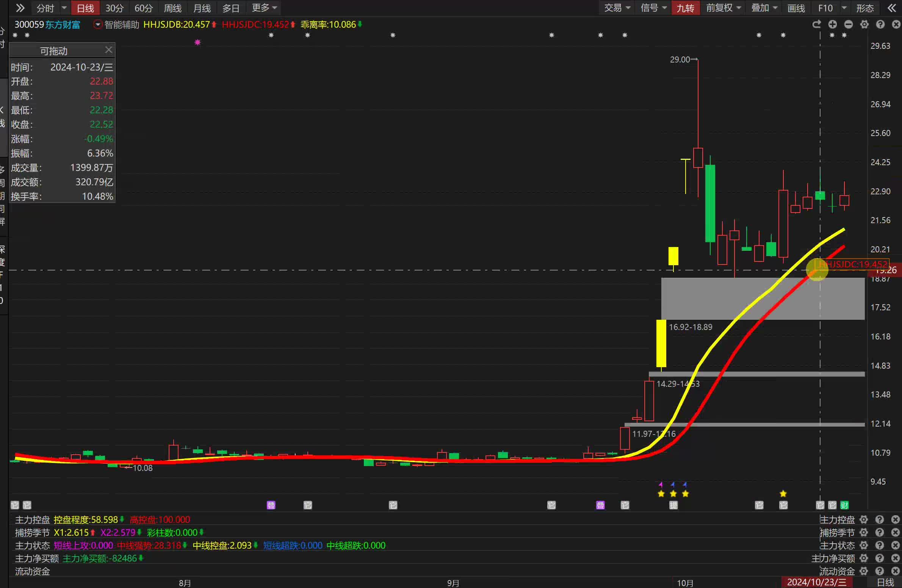Image resolution: width=902 pixels, height=588 pixels.
Task: Click the 主力控盘 indicator name at right
Action: click(x=837, y=519)
